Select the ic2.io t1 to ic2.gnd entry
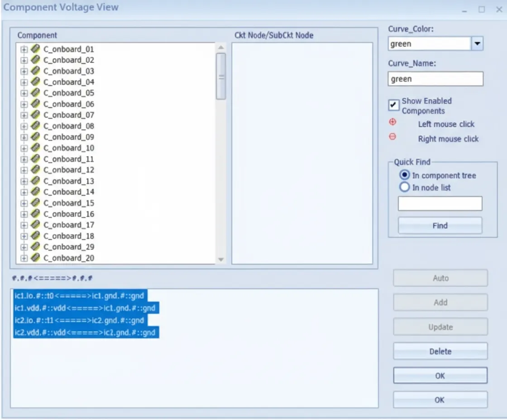507x420 pixels. pos(80,320)
